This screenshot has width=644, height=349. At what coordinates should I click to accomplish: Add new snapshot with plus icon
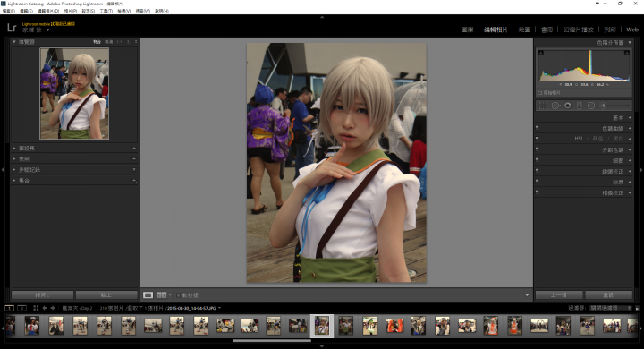click(134, 158)
